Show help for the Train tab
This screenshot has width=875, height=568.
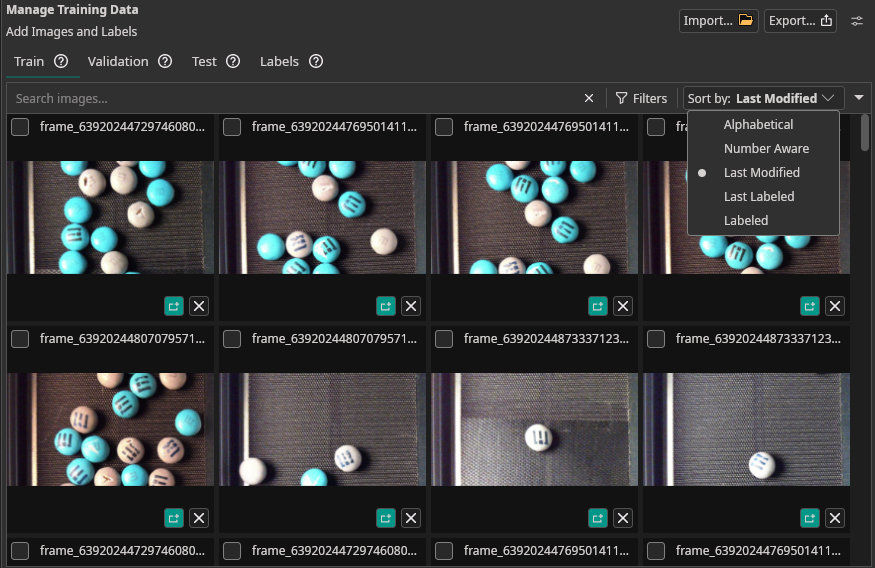tap(61, 61)
